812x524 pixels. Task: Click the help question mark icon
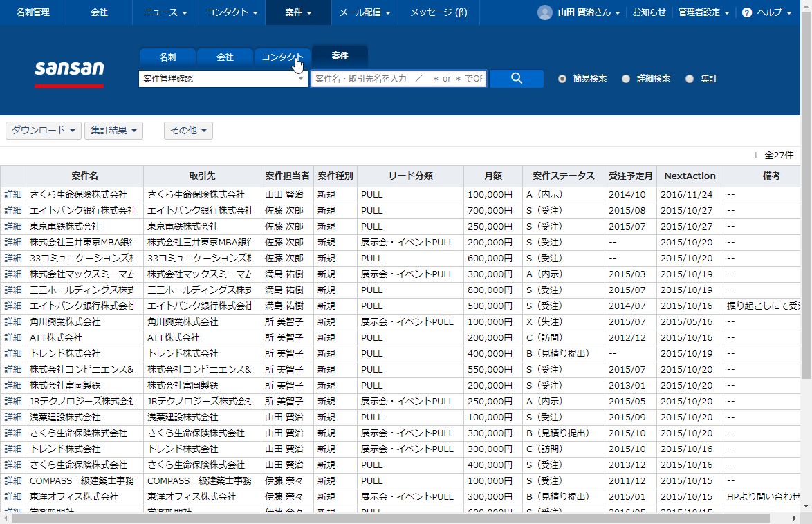pos(747,12)
